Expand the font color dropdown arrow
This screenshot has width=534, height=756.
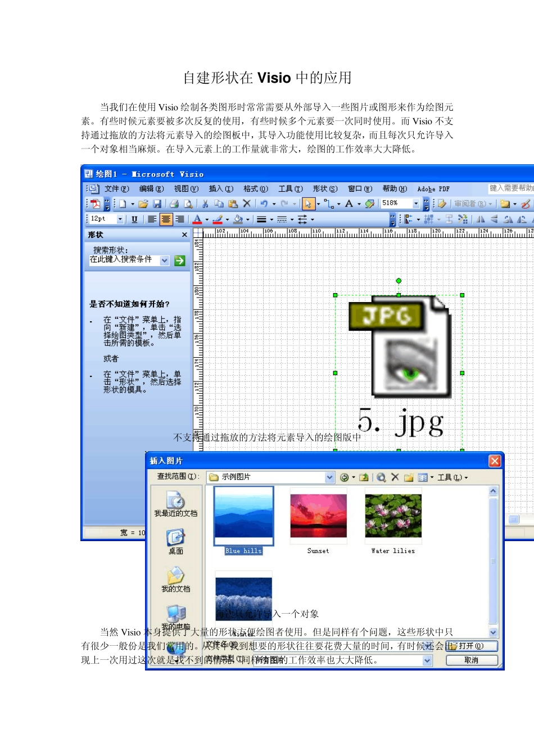pos(207,220)
